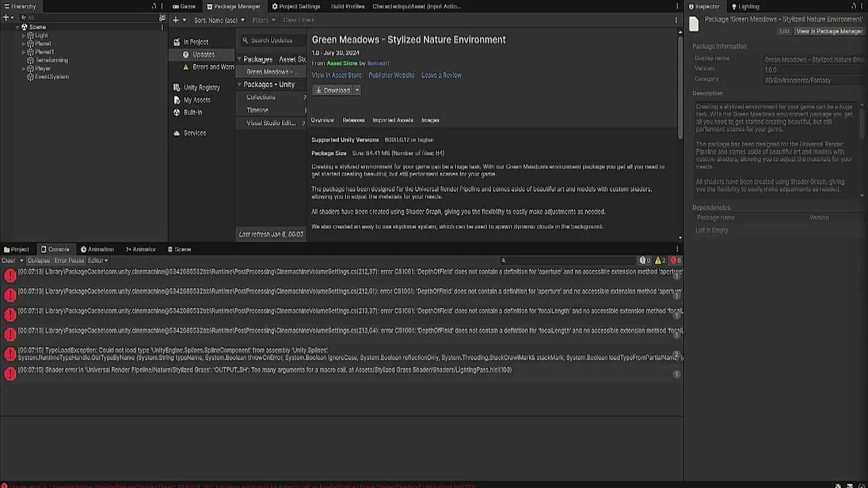Image resolution: width=868 pixels, height=488 pixels.
Task: Open the Publisher Website link
Action: coord(391,75)
